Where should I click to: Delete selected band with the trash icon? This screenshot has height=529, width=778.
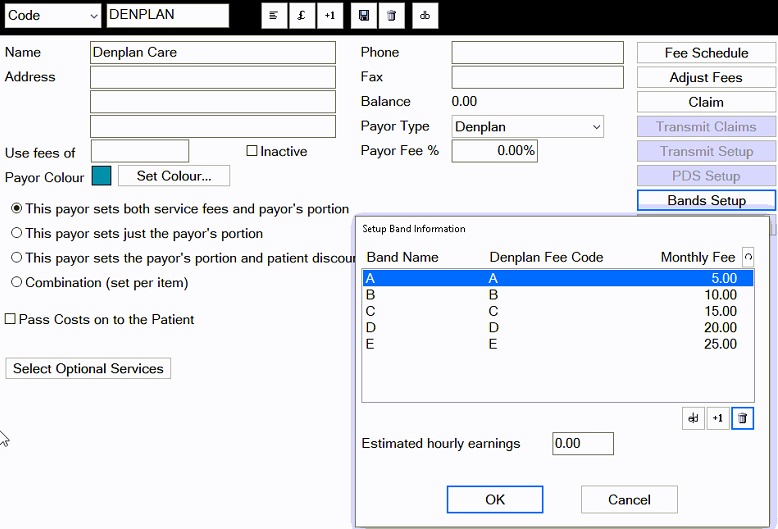pos(742,419)
